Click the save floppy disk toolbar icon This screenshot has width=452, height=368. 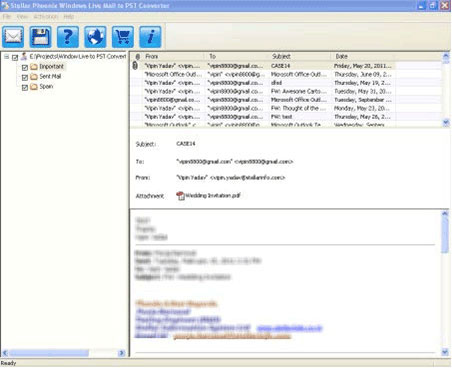tap(40, 36)
